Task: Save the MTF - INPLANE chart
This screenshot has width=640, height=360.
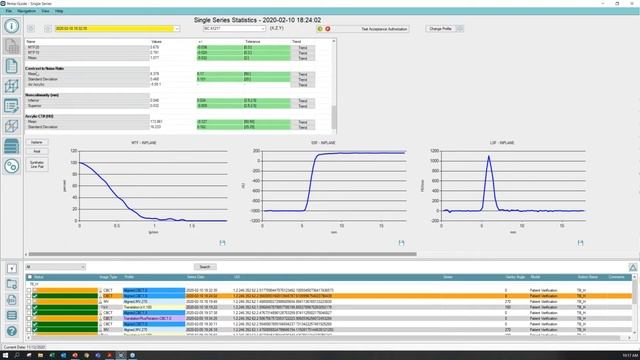Action: [x=222, y=243]
